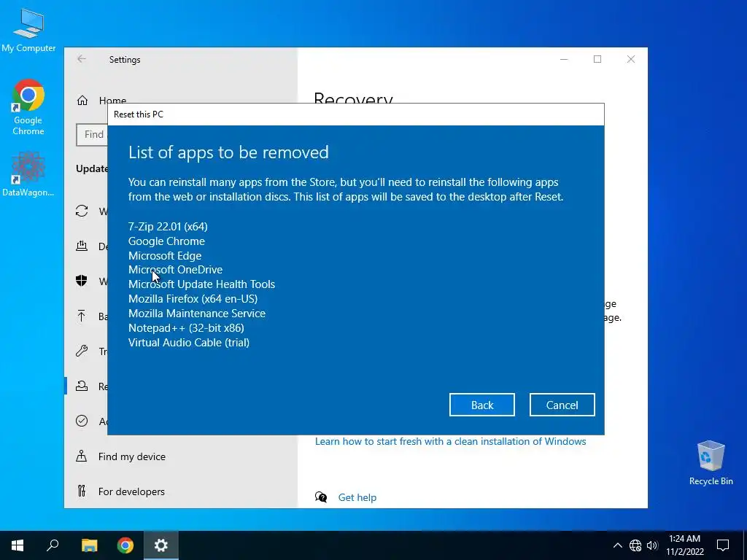Open File Explorer from taskbar
The height and width of the screenshot is (560, 747).
tap(89, 545)
